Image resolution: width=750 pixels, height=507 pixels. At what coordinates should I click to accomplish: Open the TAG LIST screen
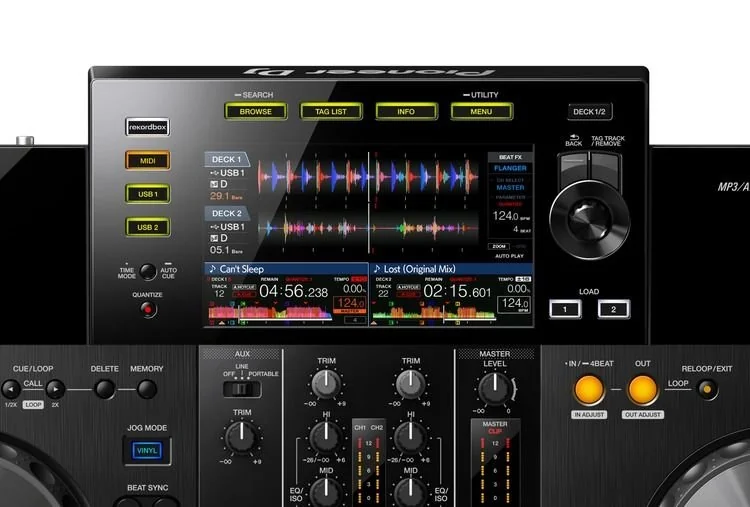click(x=331, y=111)
